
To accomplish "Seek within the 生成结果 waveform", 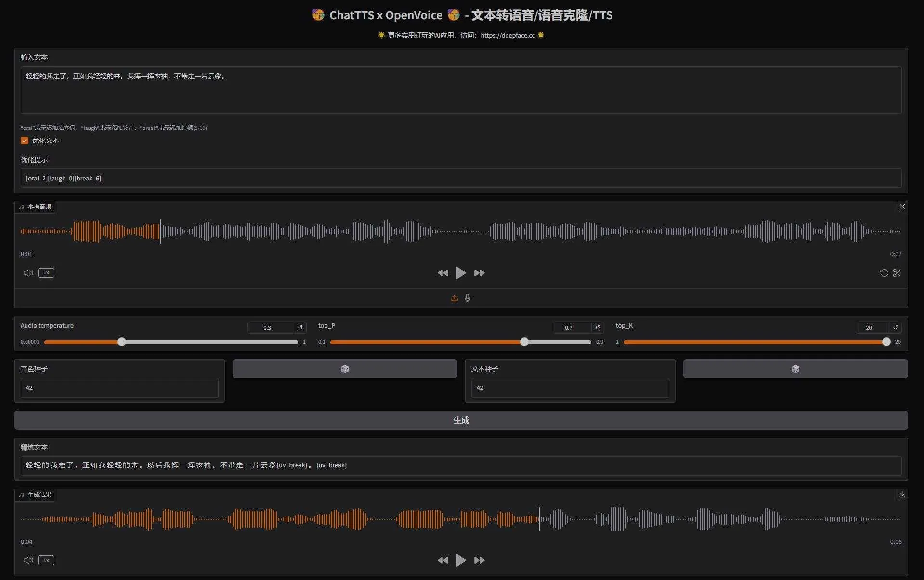I will pos(461,519).
